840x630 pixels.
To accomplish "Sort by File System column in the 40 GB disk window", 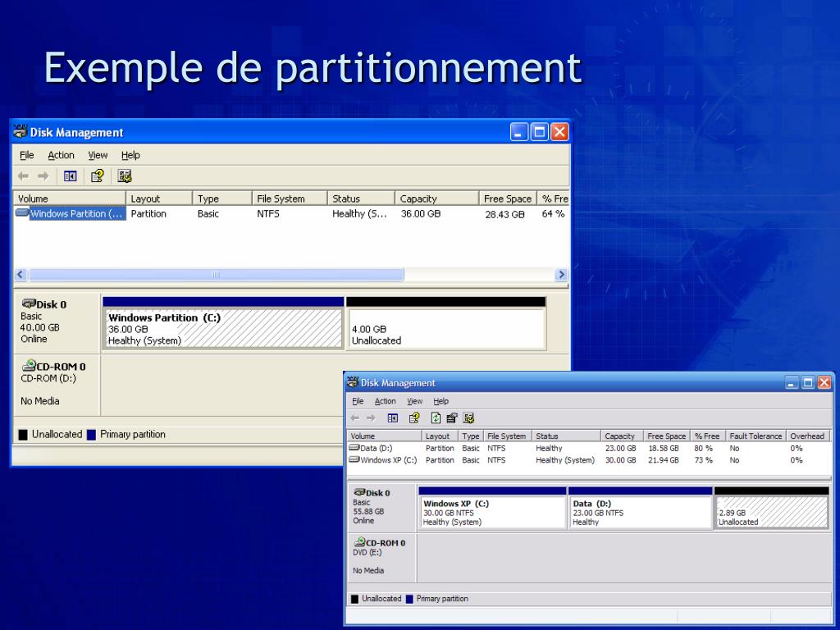I will (x=290, y=199).
